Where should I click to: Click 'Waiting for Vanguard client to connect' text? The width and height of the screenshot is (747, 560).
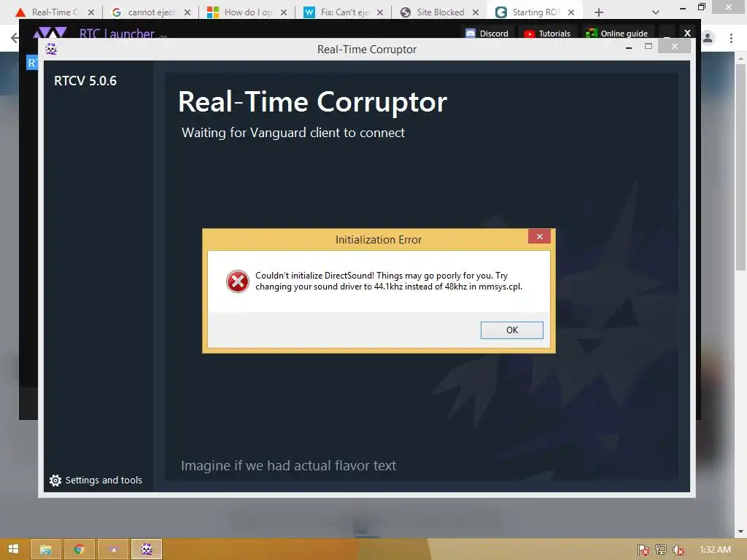tap(293, 133)
